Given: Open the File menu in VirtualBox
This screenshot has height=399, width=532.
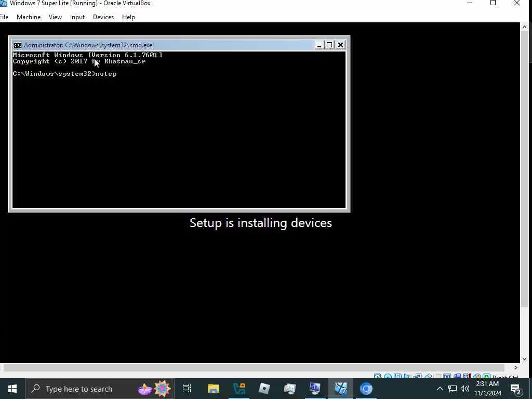Looking at the screenshot, I should click(4, 17).
